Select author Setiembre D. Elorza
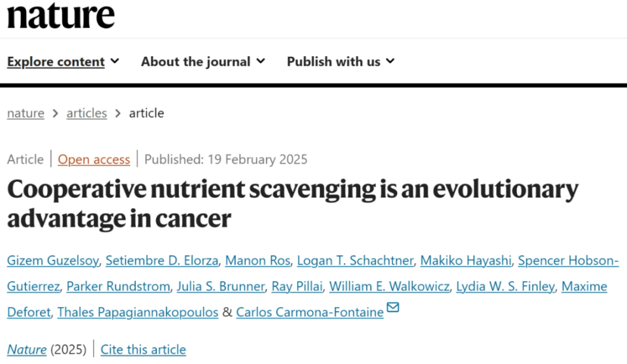 (163, 261)
